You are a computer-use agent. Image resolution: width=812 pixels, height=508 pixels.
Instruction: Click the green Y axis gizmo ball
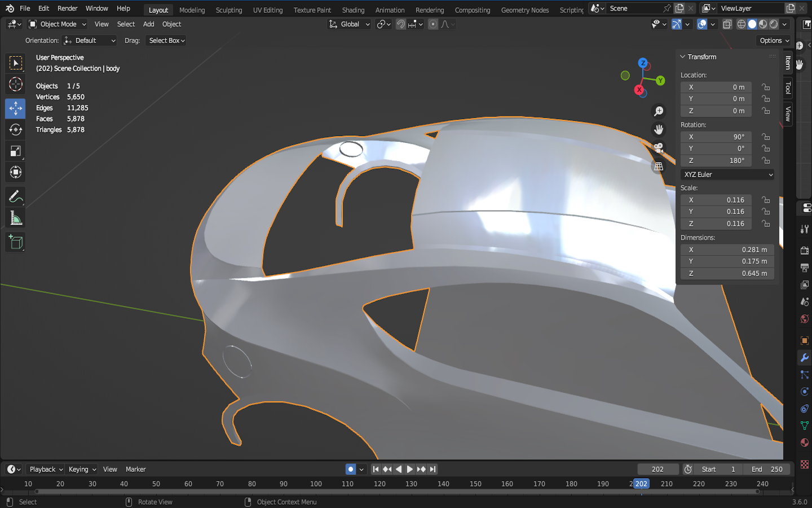point(660,81)
